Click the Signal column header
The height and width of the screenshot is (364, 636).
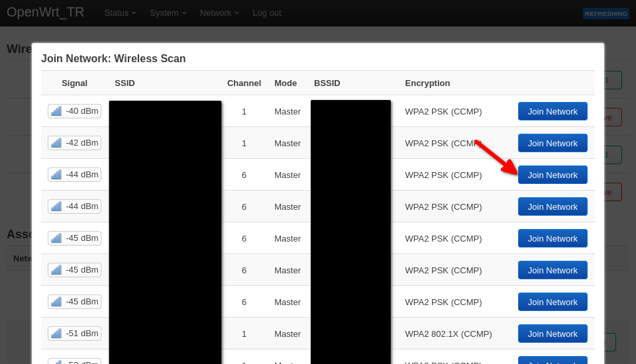tap(74, 83)
